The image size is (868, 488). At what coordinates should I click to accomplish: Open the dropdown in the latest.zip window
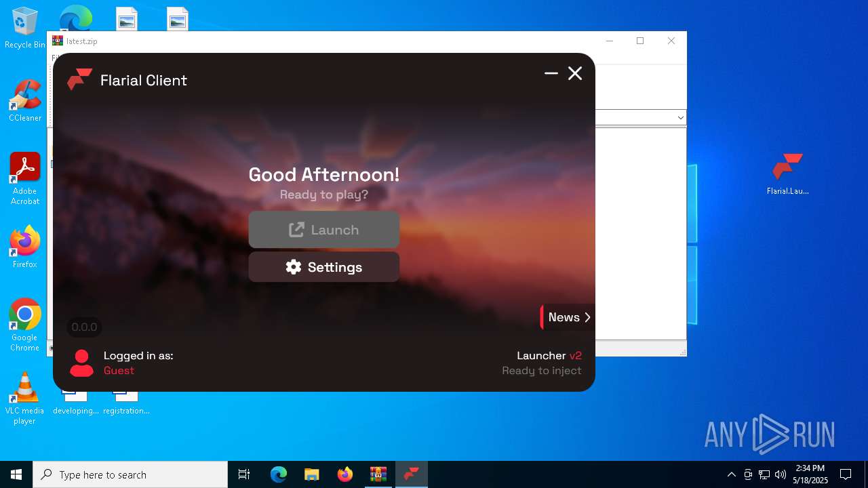click(680, 118)
